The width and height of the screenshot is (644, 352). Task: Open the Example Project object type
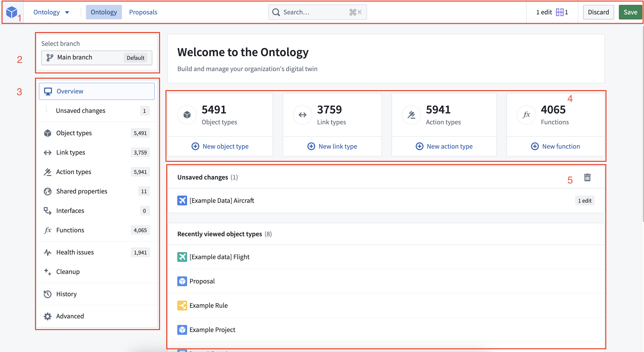tap(386, 330)
